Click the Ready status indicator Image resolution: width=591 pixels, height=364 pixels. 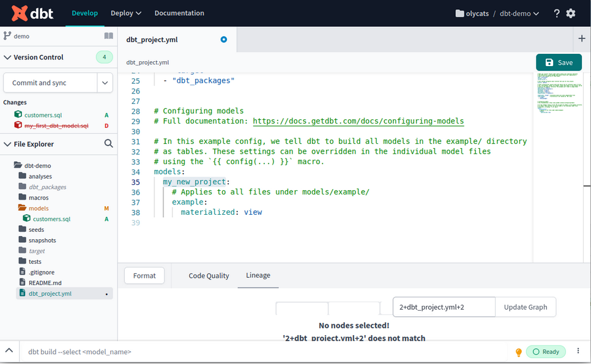[546, 352]
